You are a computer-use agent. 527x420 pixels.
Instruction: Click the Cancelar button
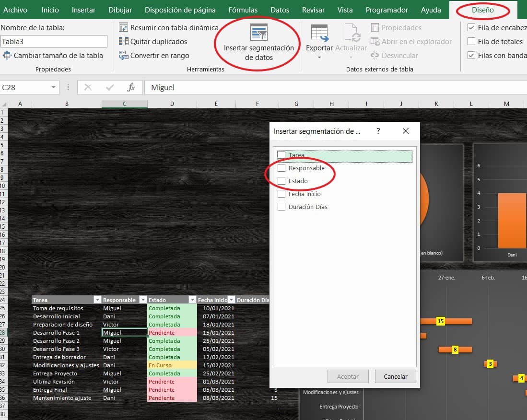[x=395, y=376]
